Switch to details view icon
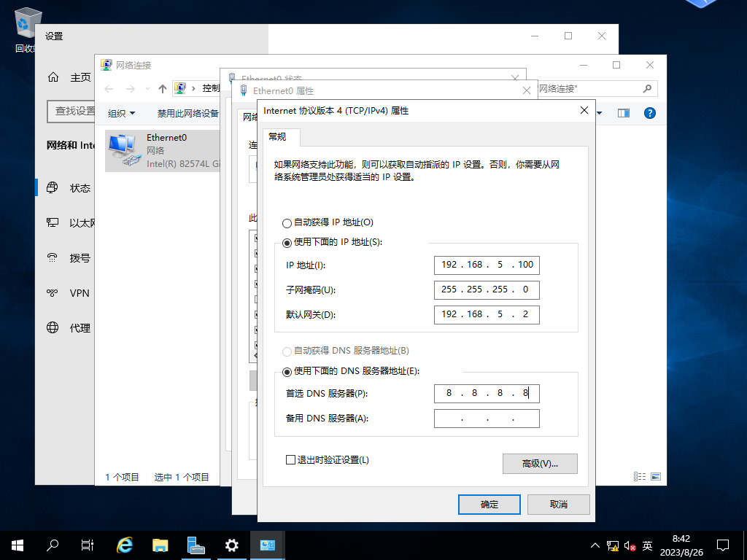This screenshot has height=560, width=747. pyautogui.click(x=639, y=476)
